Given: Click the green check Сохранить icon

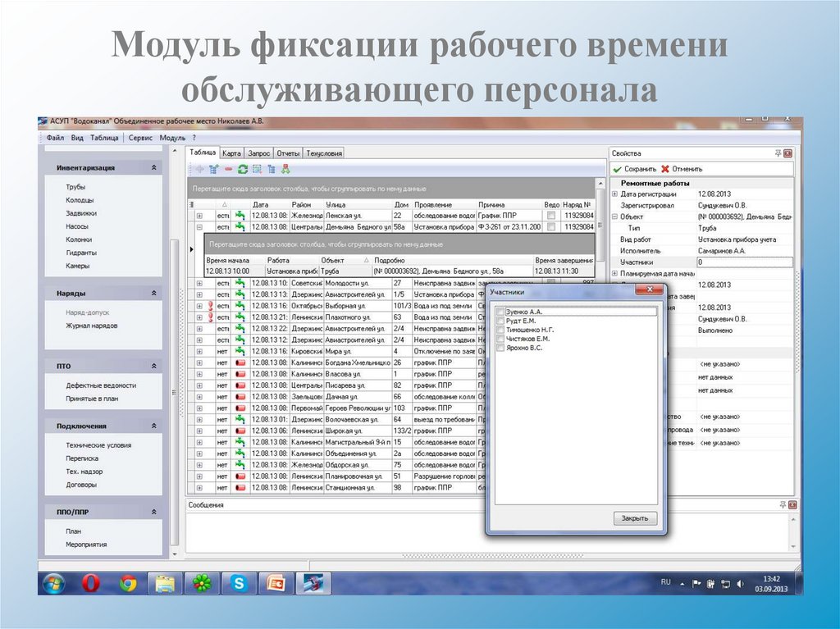Looking at the screenshot, I should point(617,169).
